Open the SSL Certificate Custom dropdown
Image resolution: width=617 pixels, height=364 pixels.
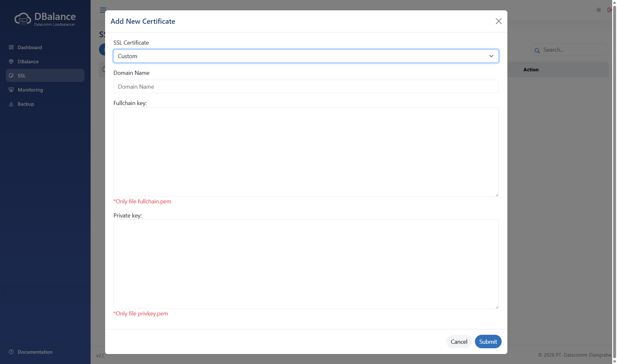tap(302, 56)
